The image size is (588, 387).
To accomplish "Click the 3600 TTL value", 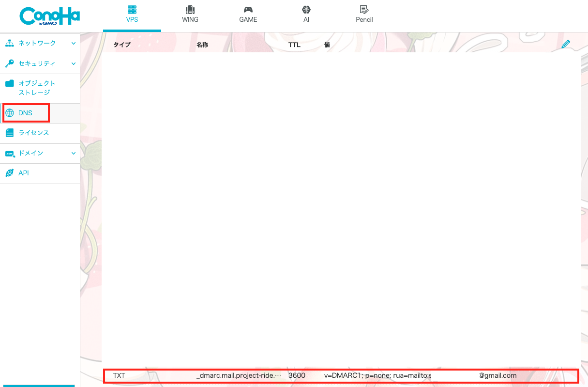I will point(297,375).
